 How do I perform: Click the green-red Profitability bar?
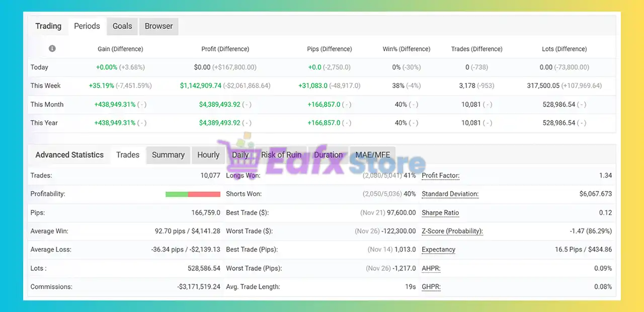(193, 194)
